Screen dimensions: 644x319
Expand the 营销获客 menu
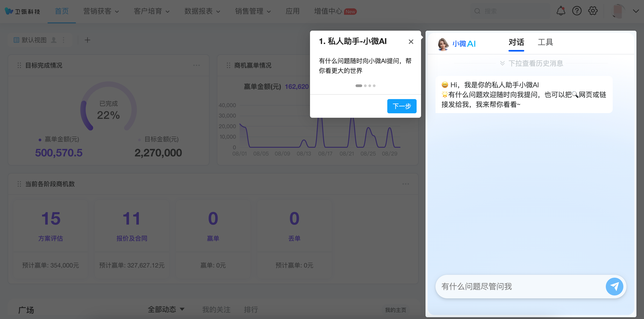(x=101, y=11)
